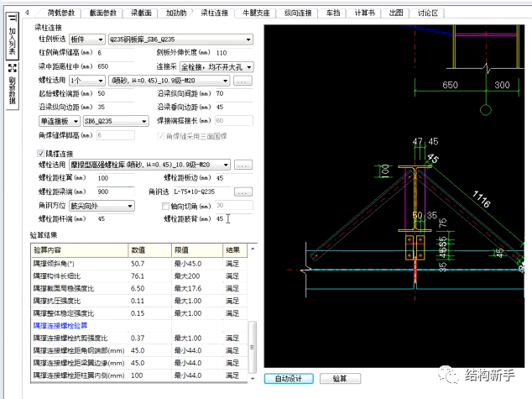Expand the Q235钢板库_SB6_Q235 dropdown

[x=180, y=39]
